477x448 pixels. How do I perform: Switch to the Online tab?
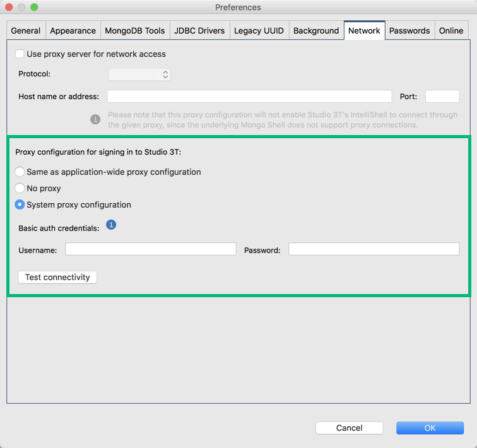(x=451, y=30)
